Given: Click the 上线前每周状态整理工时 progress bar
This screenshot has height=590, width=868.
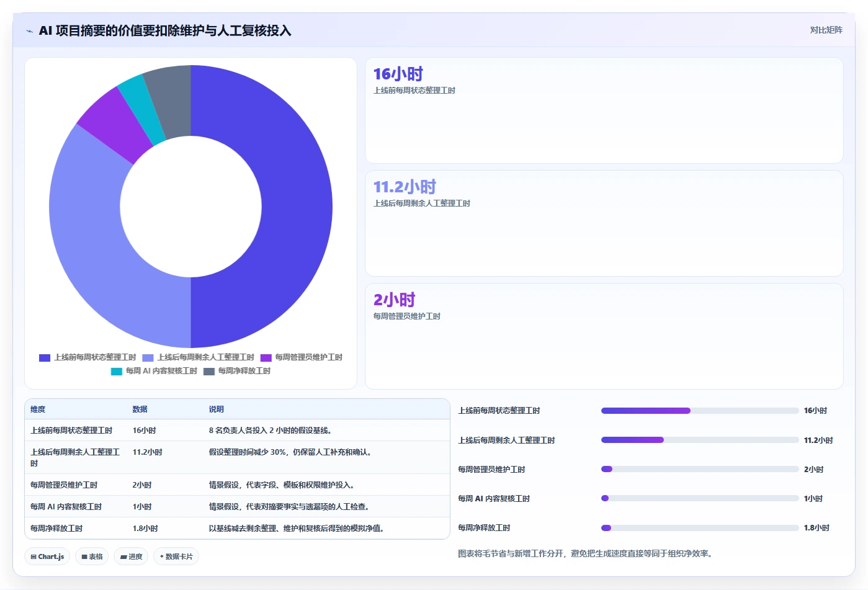Looking at the screenshot, I should 700,411.
